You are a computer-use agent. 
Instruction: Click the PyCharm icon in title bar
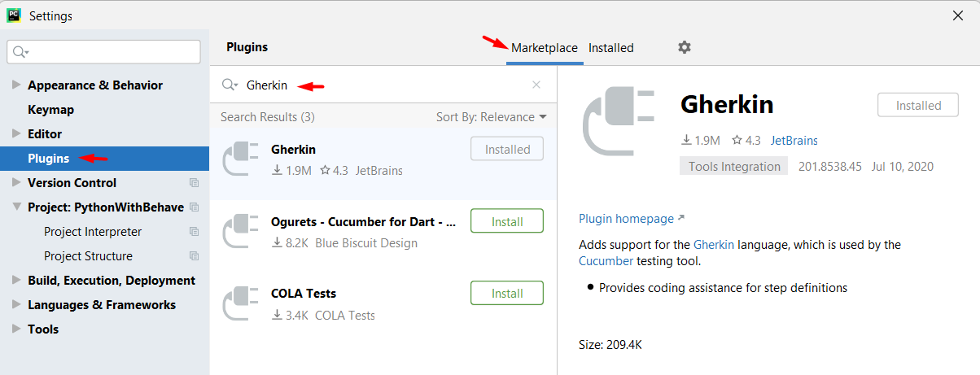tap(14, 15)
